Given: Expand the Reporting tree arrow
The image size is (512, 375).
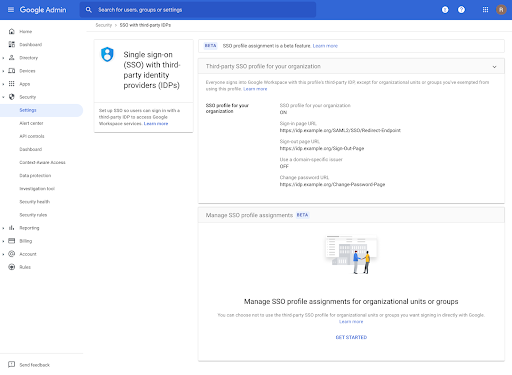Looking at the screenshot, I should [3, 228].
